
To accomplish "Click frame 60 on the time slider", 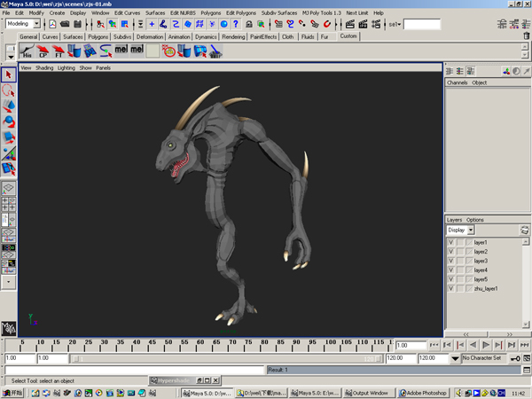I will point(200,345).
